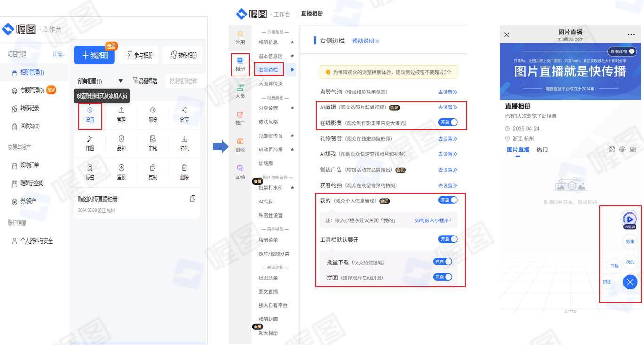This screenshot has height=345, width=644.
Task: Collapse the blue X floating toolbar button
Action: [630, 282]
